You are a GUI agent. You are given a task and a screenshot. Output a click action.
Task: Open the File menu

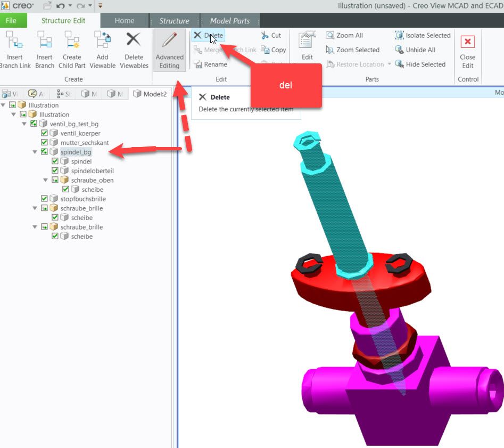click(x=11, y=21)
